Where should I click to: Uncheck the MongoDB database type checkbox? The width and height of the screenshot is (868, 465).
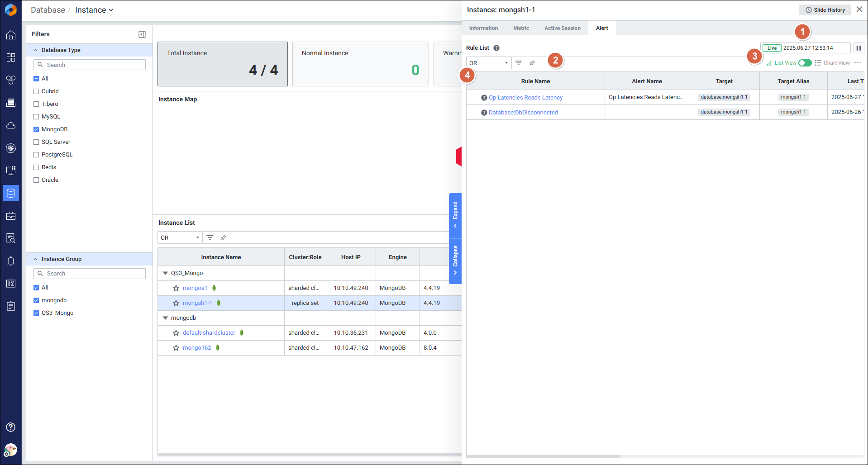pos(36,129)
